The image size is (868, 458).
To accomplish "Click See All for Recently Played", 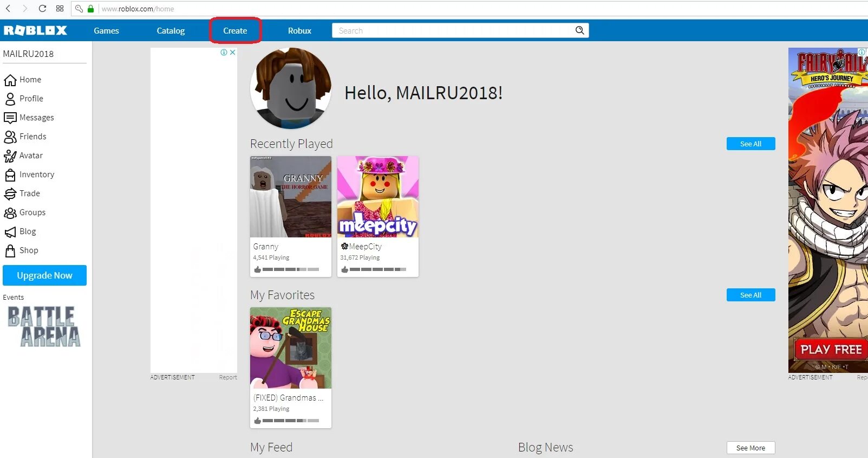I will [750, 144].
